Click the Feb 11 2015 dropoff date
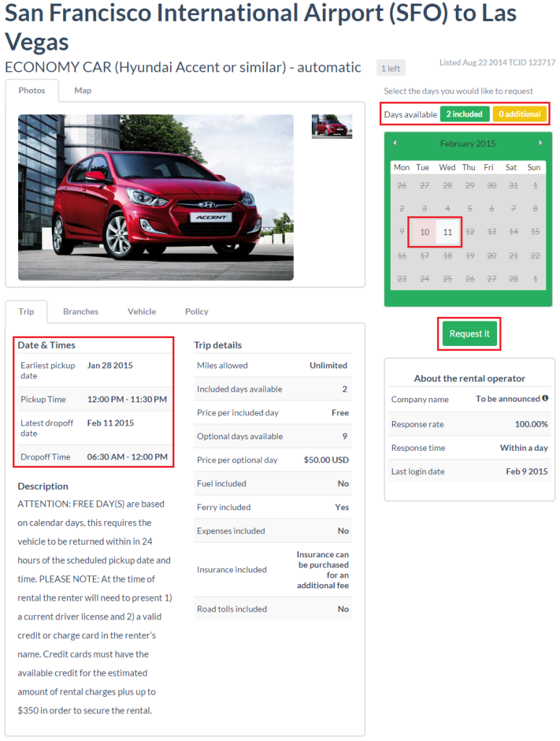The width and height of the screenshot is (560, 741). point(110,423)
